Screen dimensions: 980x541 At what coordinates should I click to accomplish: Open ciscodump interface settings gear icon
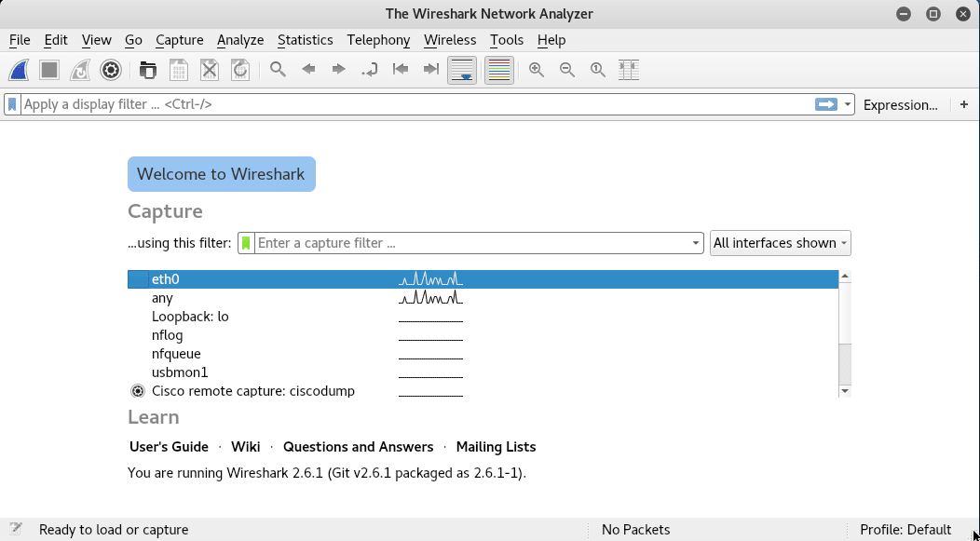(x=138, y=391)
